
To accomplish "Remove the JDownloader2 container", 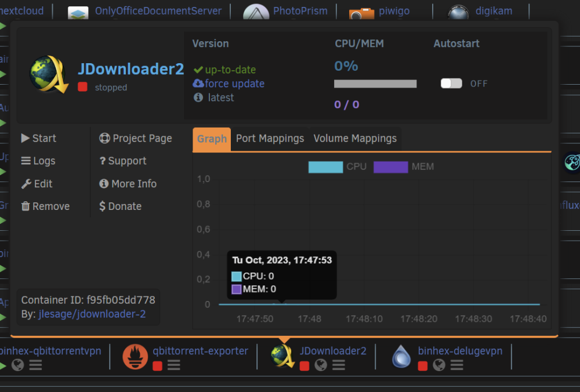I will [45, 206].
